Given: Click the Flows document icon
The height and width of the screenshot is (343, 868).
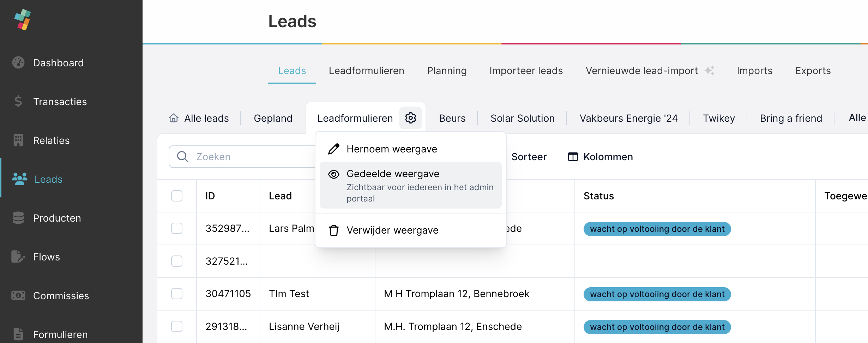Looking at the screenshot, I should pyautogui.click(x=18, y=257).
